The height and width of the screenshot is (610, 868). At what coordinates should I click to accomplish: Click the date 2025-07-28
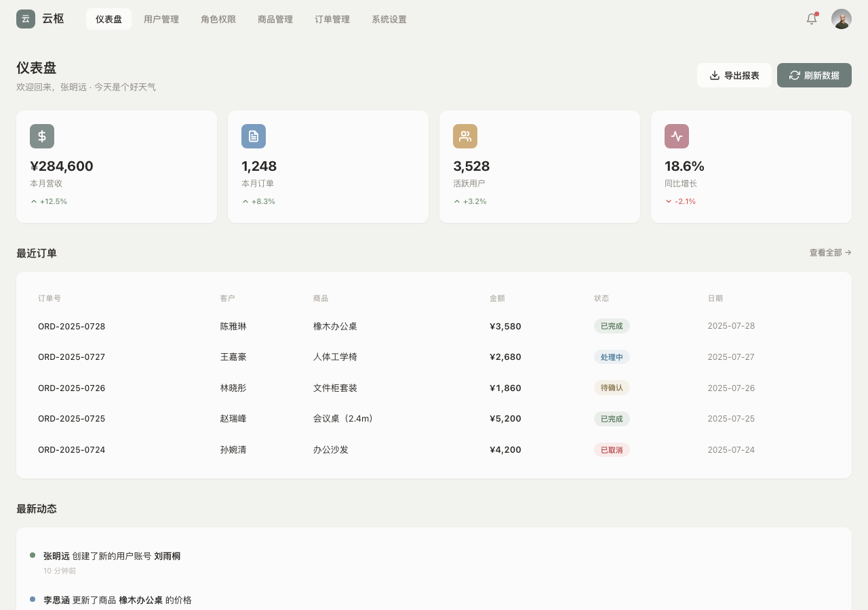tap(731, 326)
